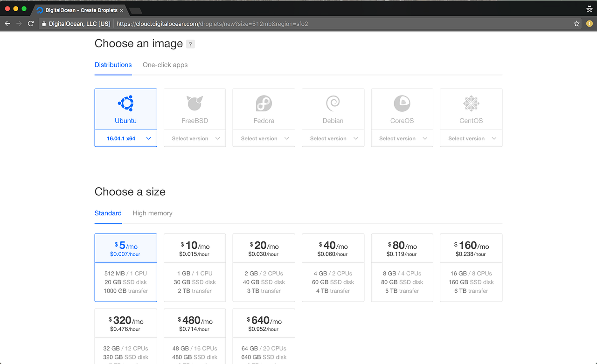
Task: Open the 'Choose an image' help tooltip
Action: [x=190, y=44]
